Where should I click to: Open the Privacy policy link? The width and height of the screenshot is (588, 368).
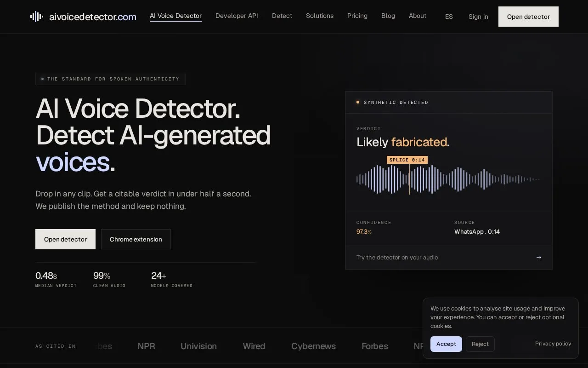[553, 344]
